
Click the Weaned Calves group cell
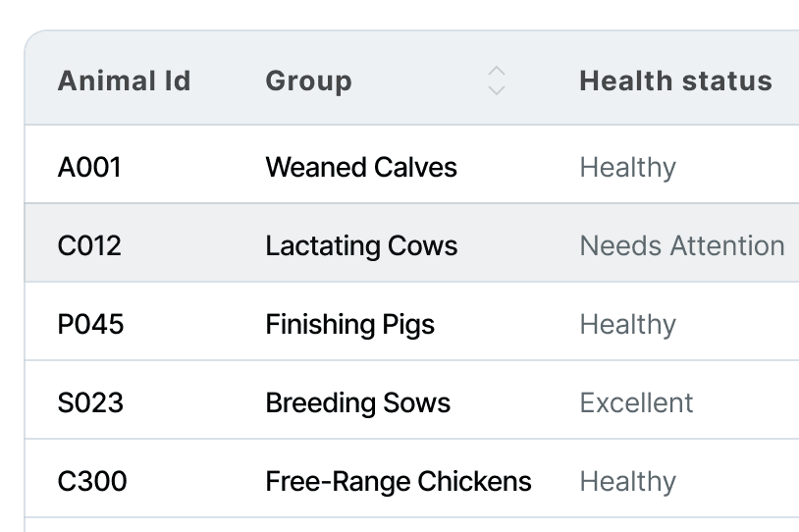(x=361, y=167)
